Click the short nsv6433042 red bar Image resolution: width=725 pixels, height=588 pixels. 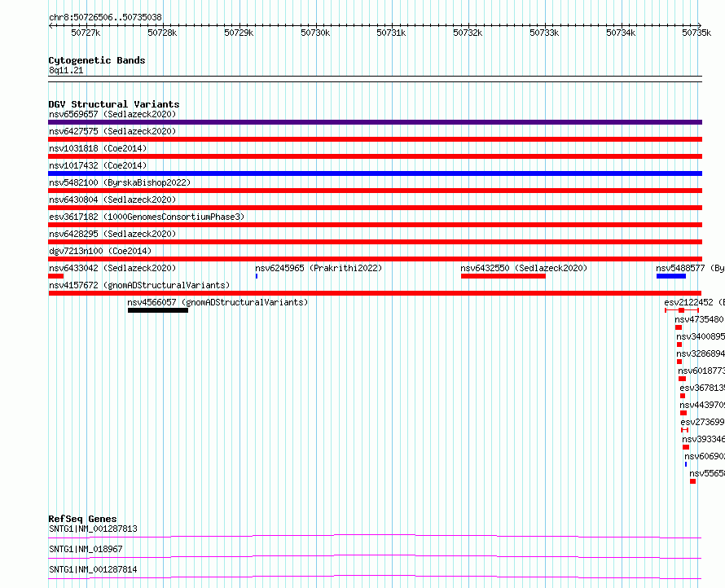[55, 276]
